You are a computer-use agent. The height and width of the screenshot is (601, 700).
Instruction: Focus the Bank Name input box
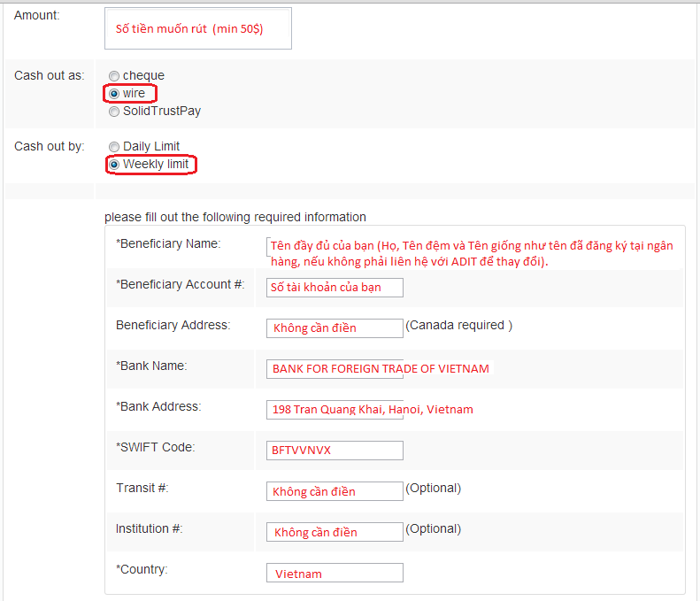point(335,368)
